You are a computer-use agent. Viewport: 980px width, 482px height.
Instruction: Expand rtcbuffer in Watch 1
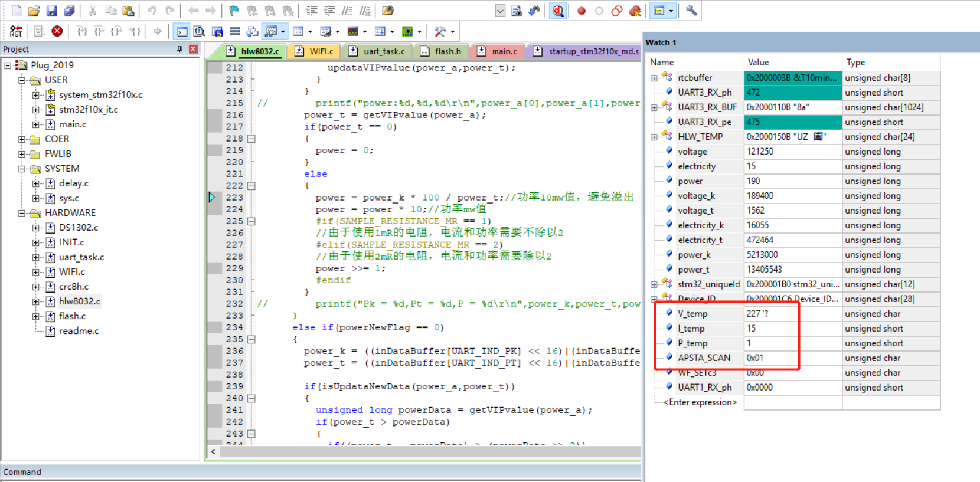coord(654,78)
